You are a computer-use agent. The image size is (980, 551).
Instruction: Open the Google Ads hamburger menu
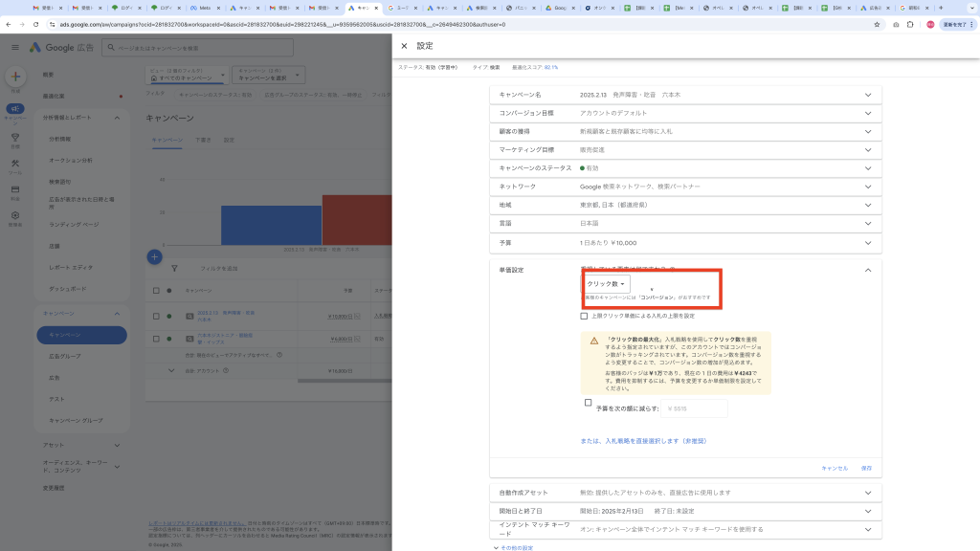pyautogui.click(x=14, y=47)
